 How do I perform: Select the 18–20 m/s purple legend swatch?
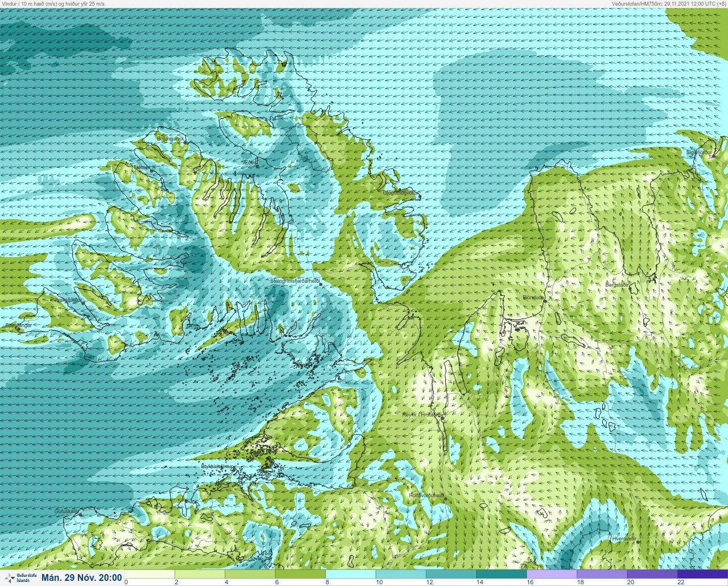[602, 574]
